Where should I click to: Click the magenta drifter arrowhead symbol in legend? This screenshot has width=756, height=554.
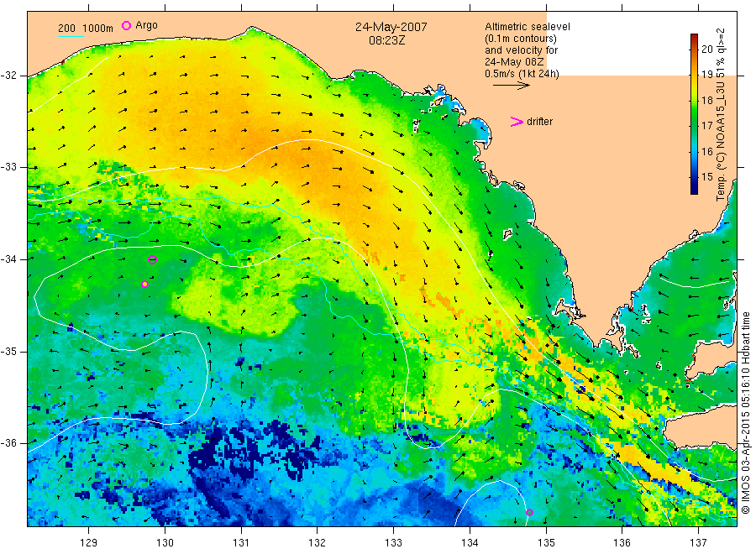point(517,122)
